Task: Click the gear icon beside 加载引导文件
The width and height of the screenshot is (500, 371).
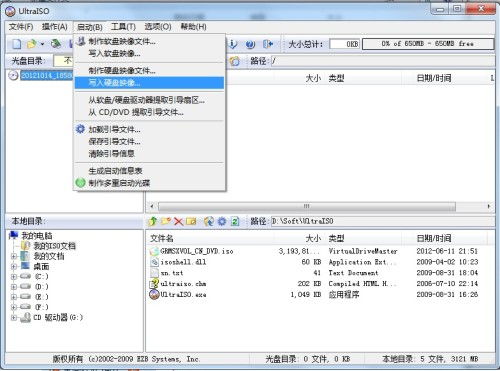Action: [x=80, y=129]
